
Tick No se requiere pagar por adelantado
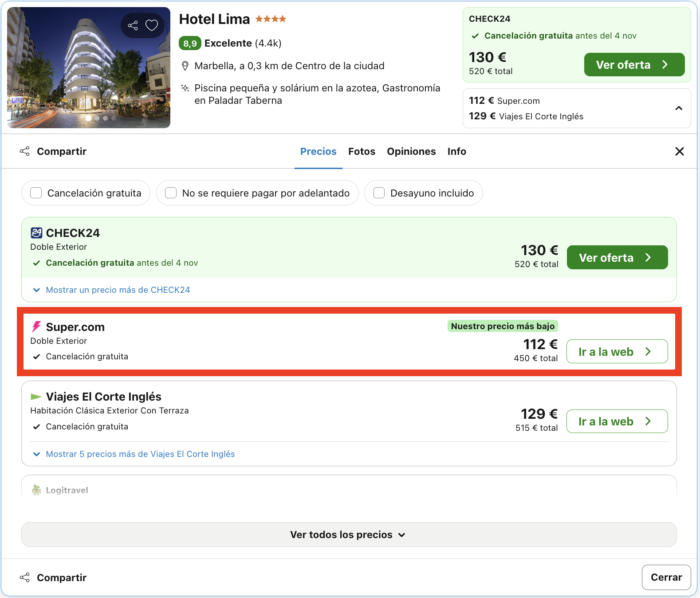171,193
